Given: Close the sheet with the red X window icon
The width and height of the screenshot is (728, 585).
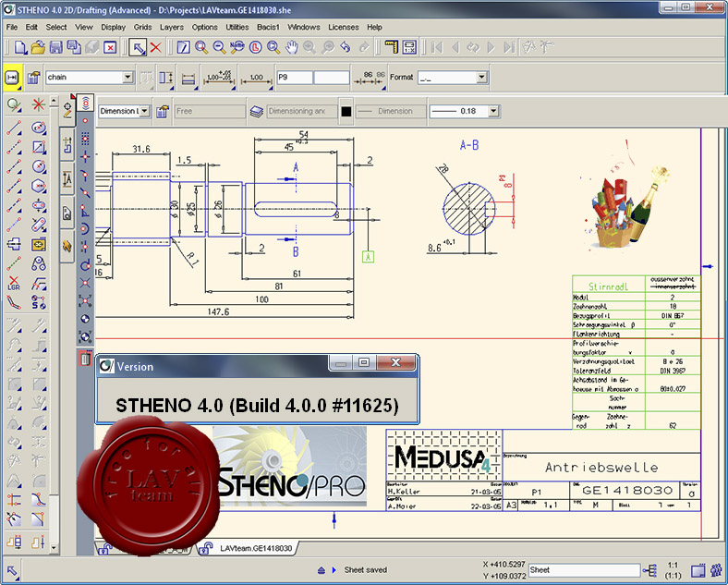Looking at the screenshot, I should 110,47.
